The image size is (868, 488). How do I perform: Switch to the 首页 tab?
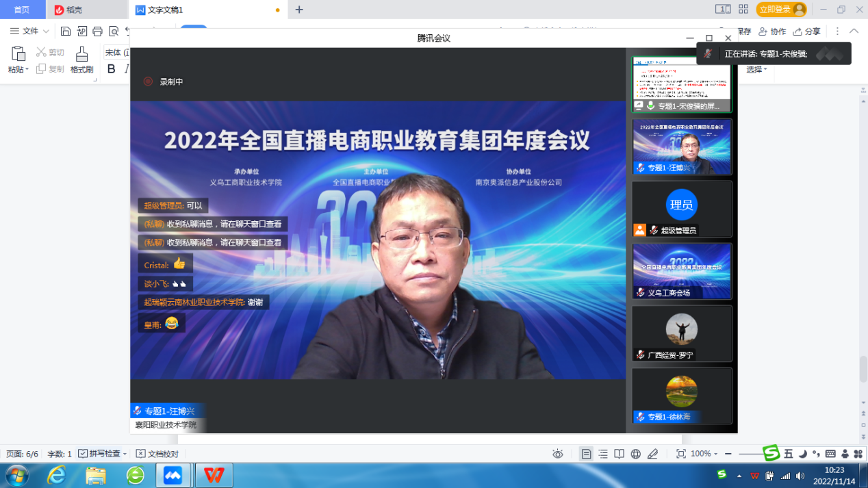(22, 10)
